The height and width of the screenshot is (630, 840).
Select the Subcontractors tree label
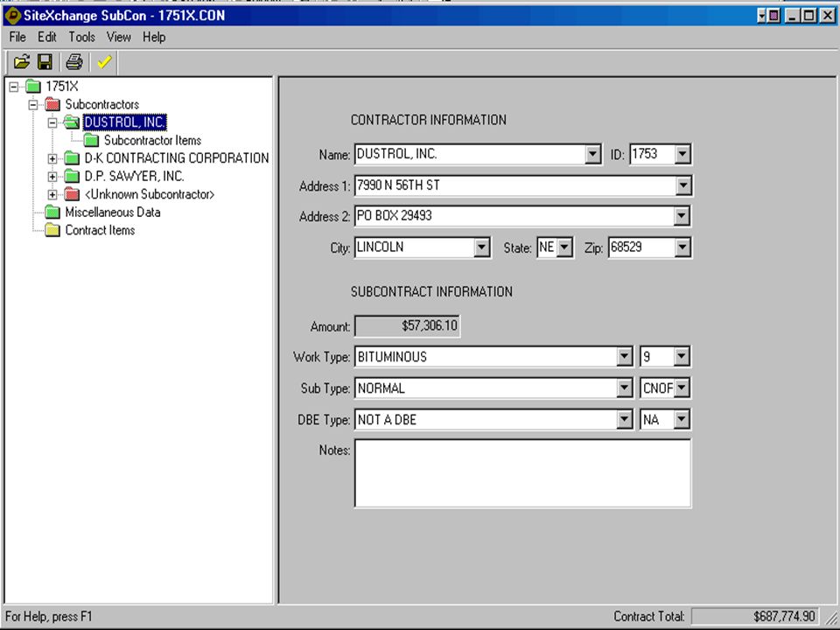tap(101, 104)
